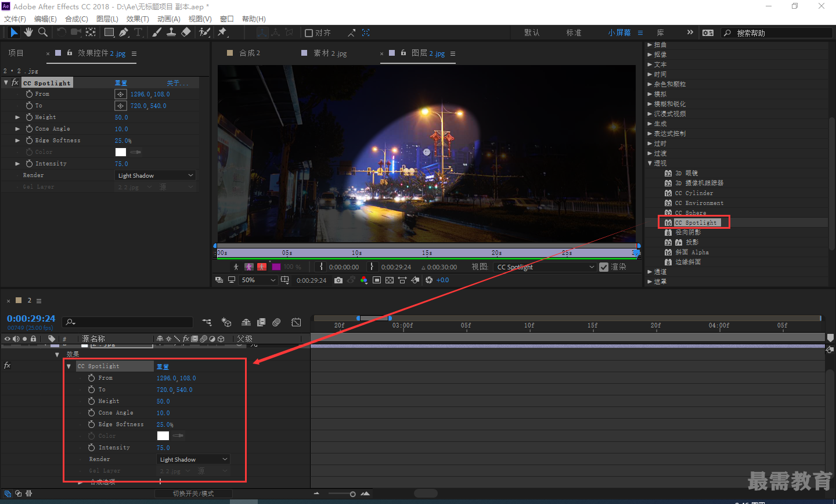Screen dimensions: 836x504
Task: Expand the Height property triangle
Action: [17, 117]
